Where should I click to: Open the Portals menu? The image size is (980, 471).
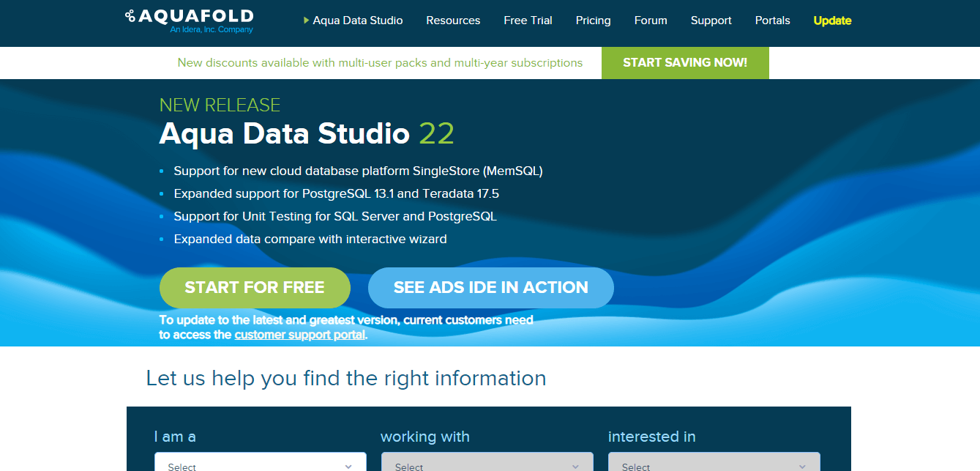pyautogui.click(x=772, y=21)
